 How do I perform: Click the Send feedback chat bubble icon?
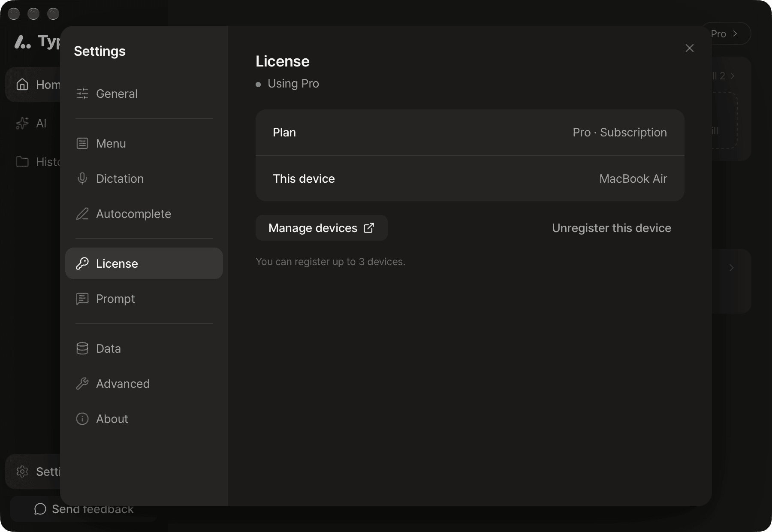coord(40,509)
